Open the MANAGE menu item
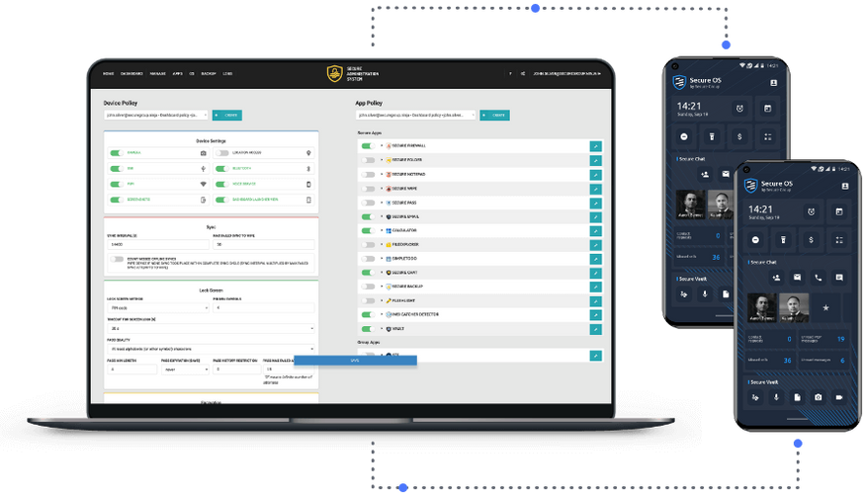Screen dimensions: 868x496 [158, 73]
